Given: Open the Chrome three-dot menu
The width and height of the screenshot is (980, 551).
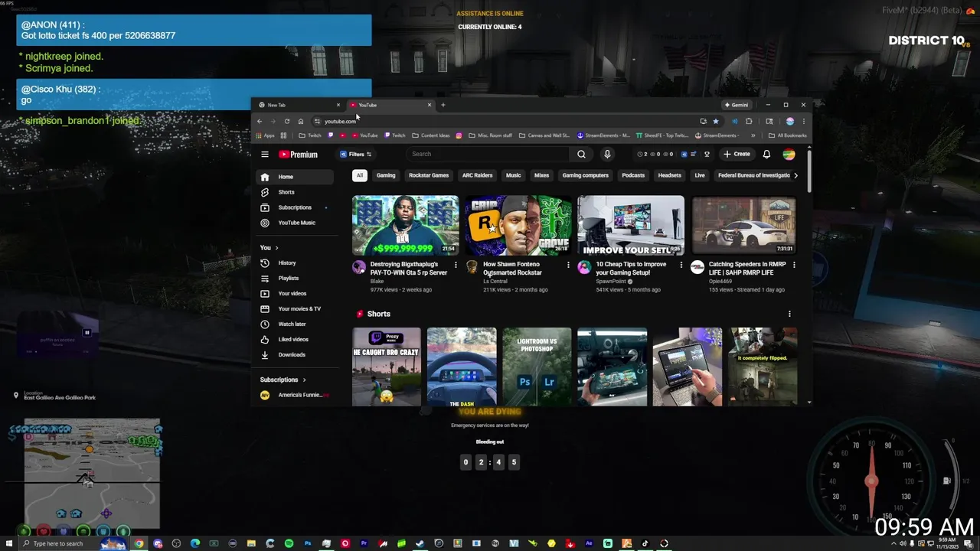Looking at the screenshot, I should [803, 121].
